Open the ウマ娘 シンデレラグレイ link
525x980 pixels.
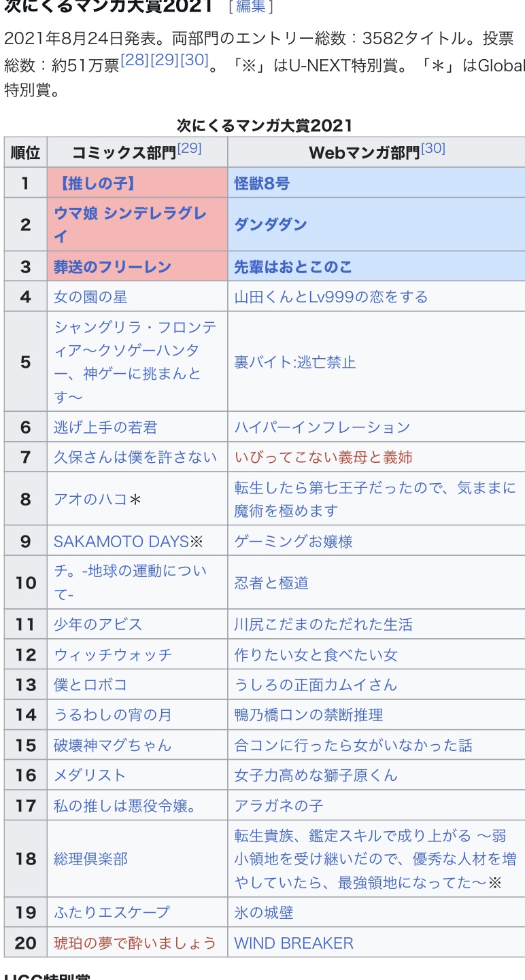pyautogui.click(x=130, y=225)
